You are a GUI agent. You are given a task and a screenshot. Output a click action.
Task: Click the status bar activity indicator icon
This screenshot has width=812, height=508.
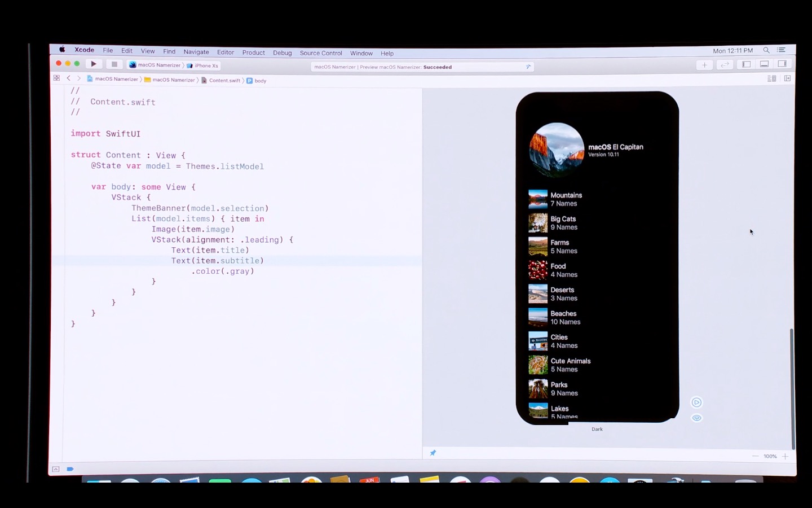click(528, 67)
